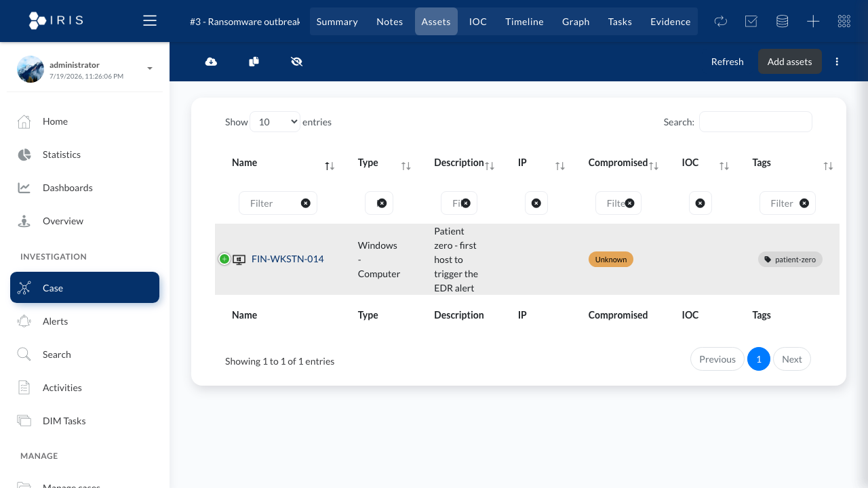
Task: Click the cloud download icon
Action: point(211,62)
